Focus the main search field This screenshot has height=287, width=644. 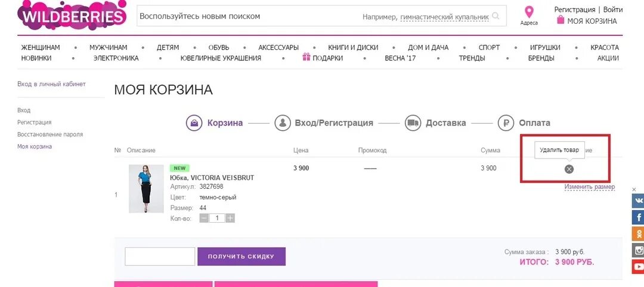click(x=321, y=16)
